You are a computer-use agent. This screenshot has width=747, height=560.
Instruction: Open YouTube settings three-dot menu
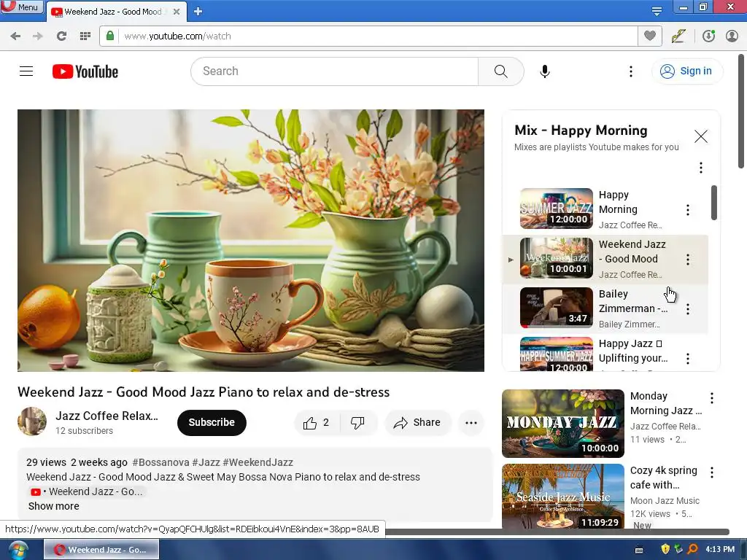click(631, 71)
